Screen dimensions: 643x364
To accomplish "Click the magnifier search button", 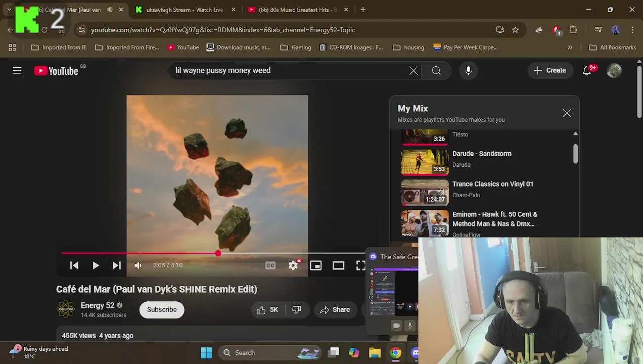I will pyautogui.click(x=436, y=71).
